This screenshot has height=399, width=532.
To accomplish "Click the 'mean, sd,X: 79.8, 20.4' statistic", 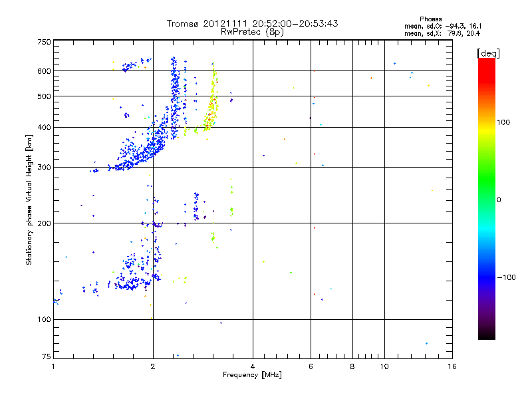I will point(442,34).
